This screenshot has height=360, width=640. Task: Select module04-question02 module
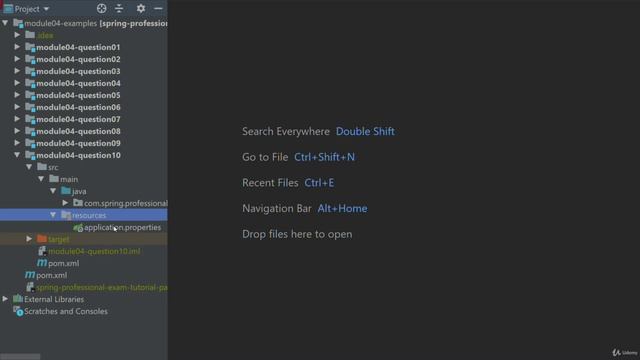coord(78,59)
